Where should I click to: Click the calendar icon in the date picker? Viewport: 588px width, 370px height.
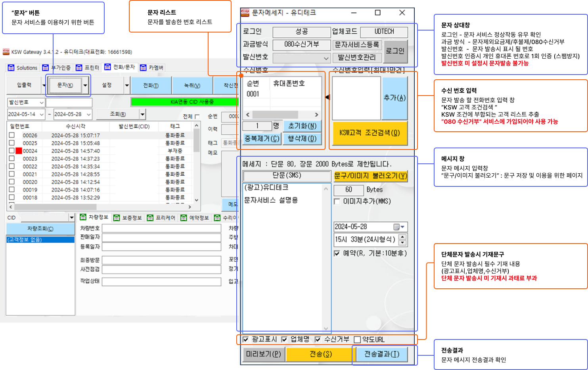(396, 227)
